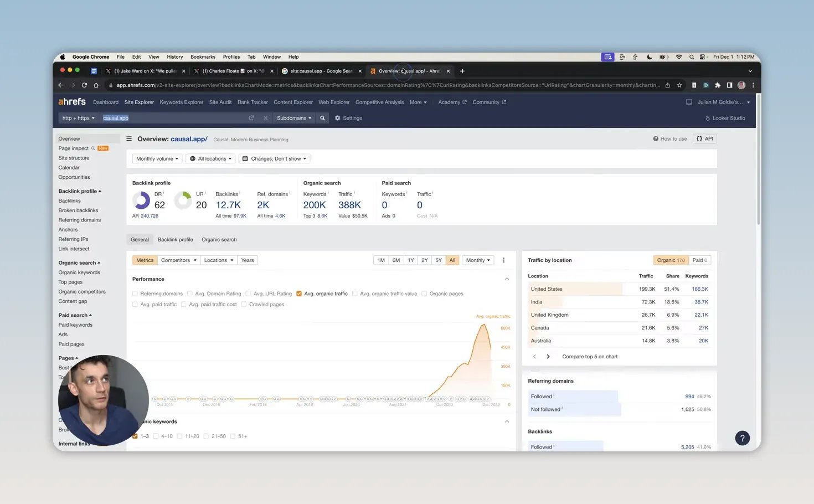
Task: Bookmark this page with the star icon
Action: point(679,85)
